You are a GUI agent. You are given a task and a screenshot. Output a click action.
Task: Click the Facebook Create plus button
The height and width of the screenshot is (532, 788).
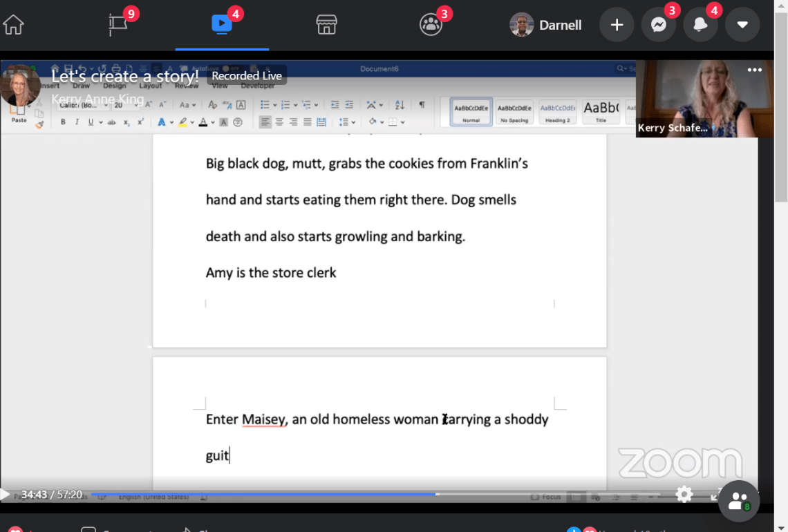coord(616,24)
